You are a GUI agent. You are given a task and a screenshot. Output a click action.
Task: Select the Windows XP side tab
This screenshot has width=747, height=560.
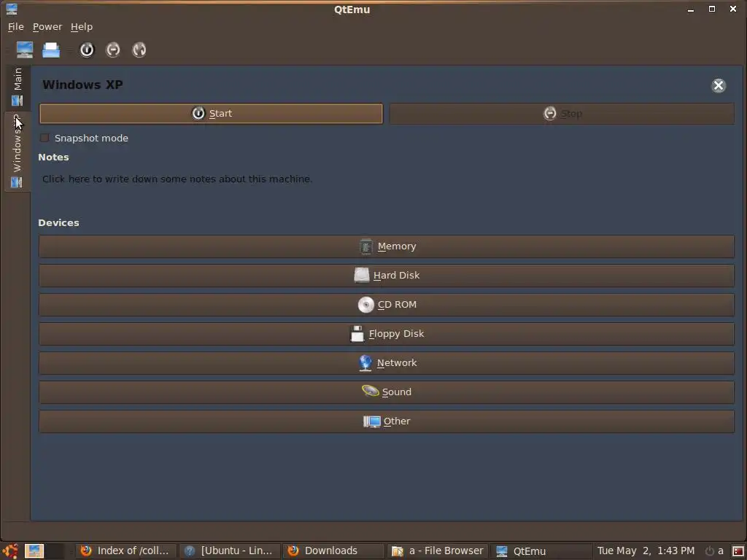(x=18, y=152)
